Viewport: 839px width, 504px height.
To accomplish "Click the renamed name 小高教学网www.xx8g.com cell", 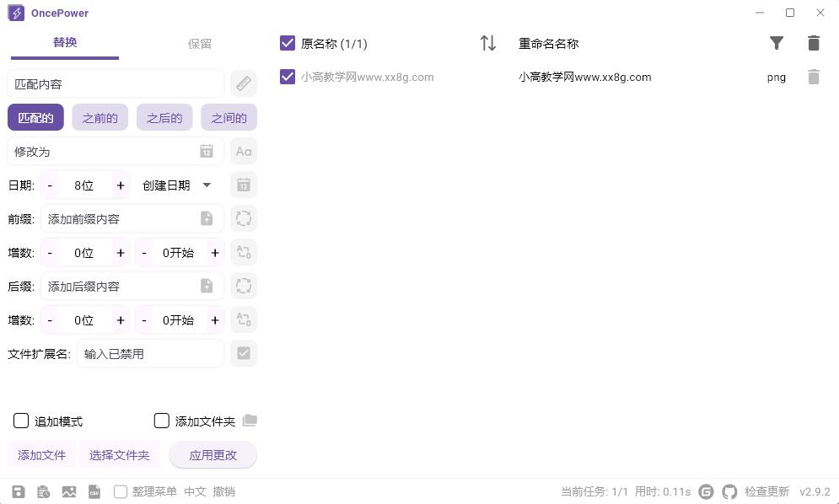I will click(x=585, y=77).
